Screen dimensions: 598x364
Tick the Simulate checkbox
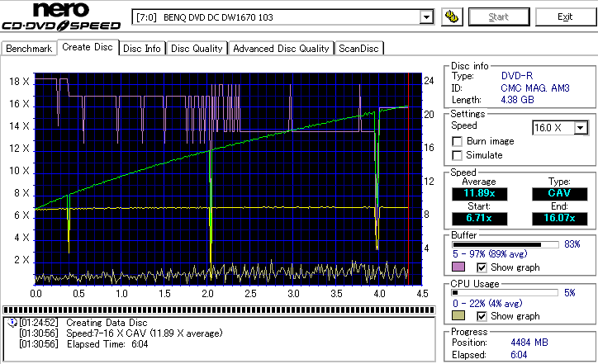click(457, 155)
